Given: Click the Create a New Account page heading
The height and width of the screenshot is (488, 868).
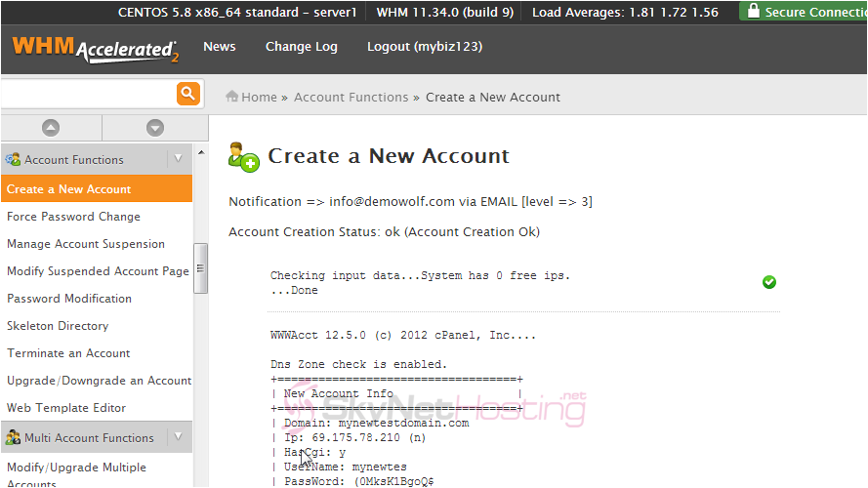Looking at the screenshot, I should tap(389, 156).
